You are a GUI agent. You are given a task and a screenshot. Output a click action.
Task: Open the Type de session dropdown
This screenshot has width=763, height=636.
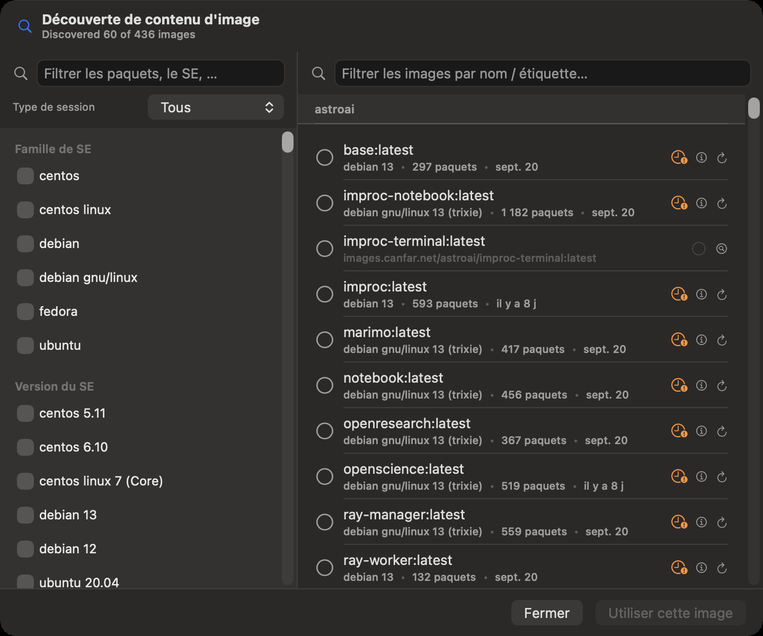(216, 108)
